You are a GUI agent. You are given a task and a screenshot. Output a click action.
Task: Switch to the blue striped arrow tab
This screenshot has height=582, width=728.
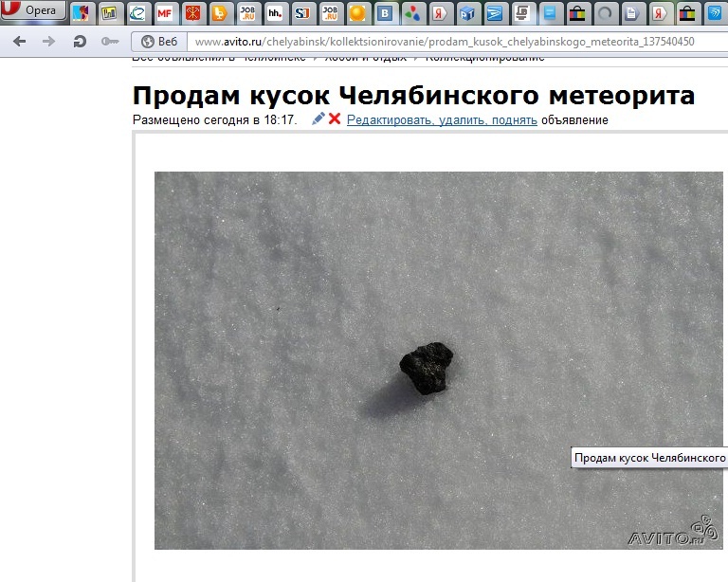[495, 13]
